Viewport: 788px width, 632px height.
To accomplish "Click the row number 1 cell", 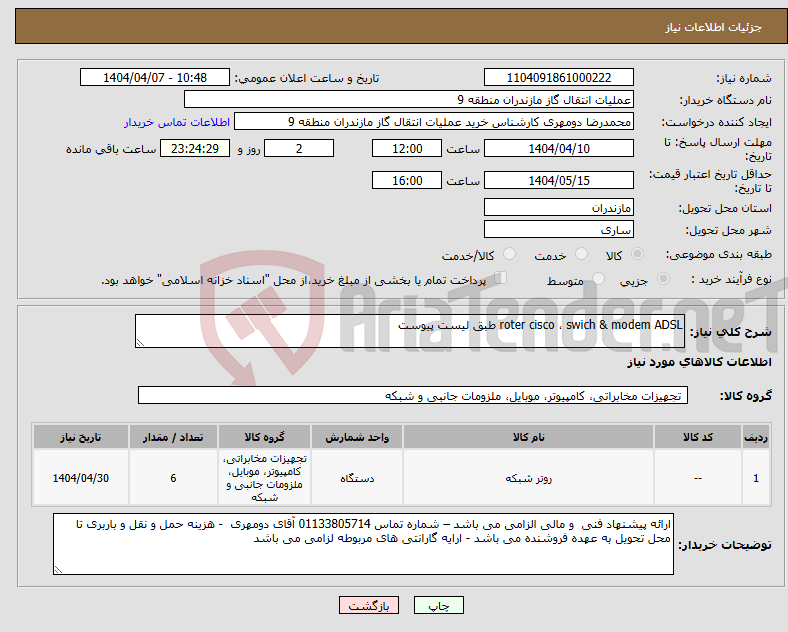I will 756,478.
